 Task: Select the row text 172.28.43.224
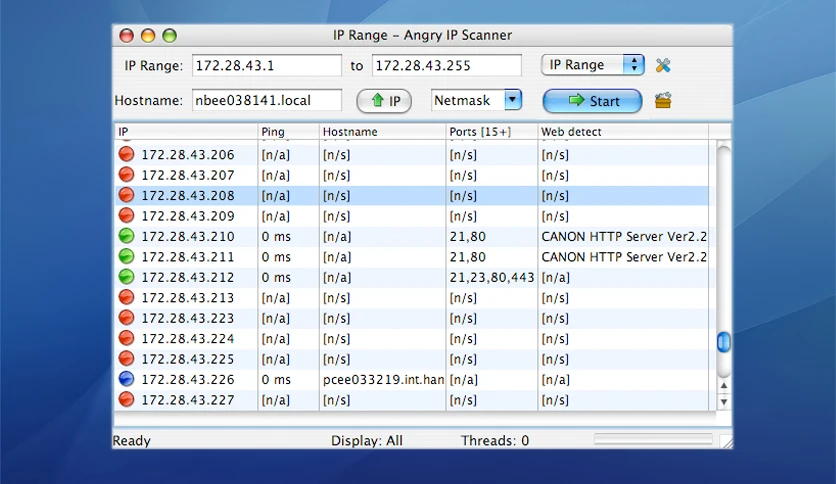tap(188, 338)
